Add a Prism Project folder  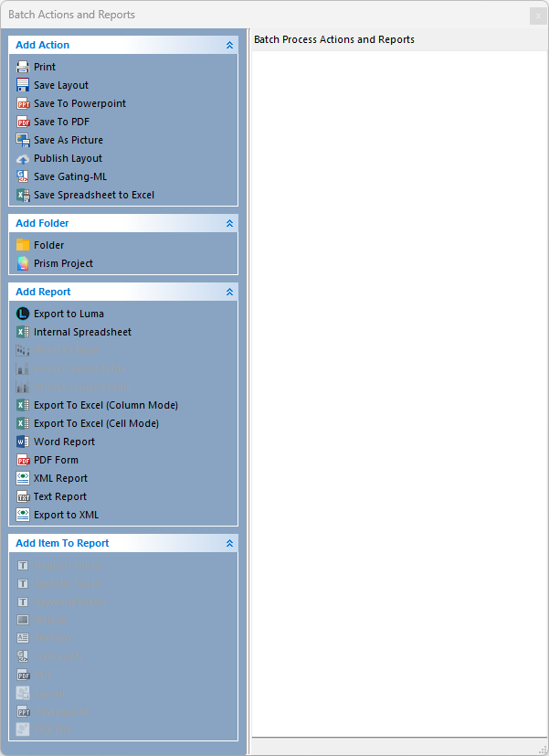[x=55, y=263]
